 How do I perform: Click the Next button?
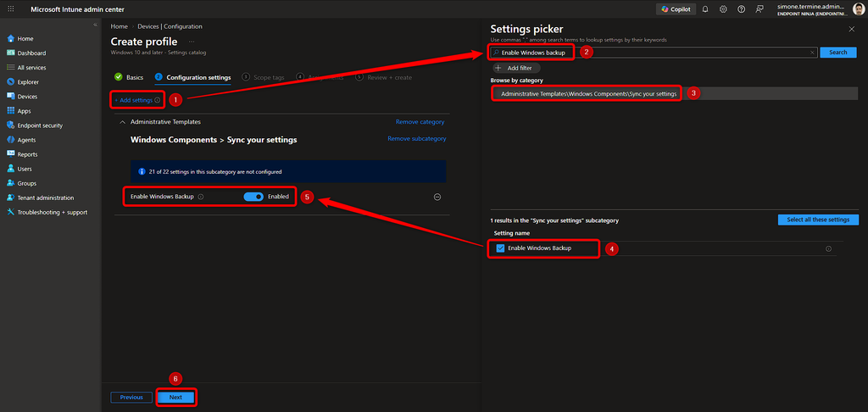click(x=175, y=397)
